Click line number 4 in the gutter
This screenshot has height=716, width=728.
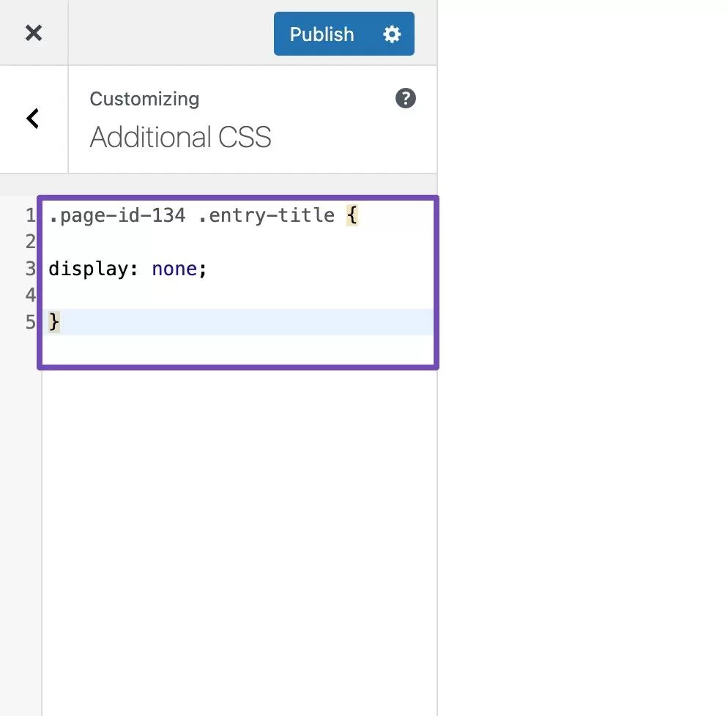(x=30, y=295)
